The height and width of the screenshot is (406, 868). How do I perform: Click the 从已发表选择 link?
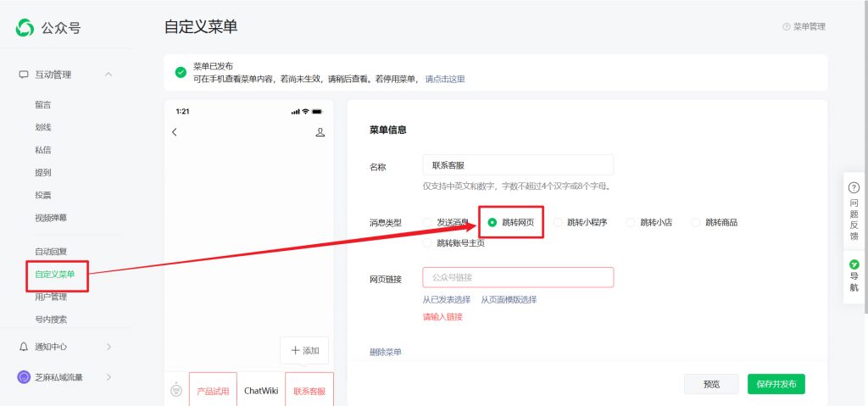tap(447, 300)
